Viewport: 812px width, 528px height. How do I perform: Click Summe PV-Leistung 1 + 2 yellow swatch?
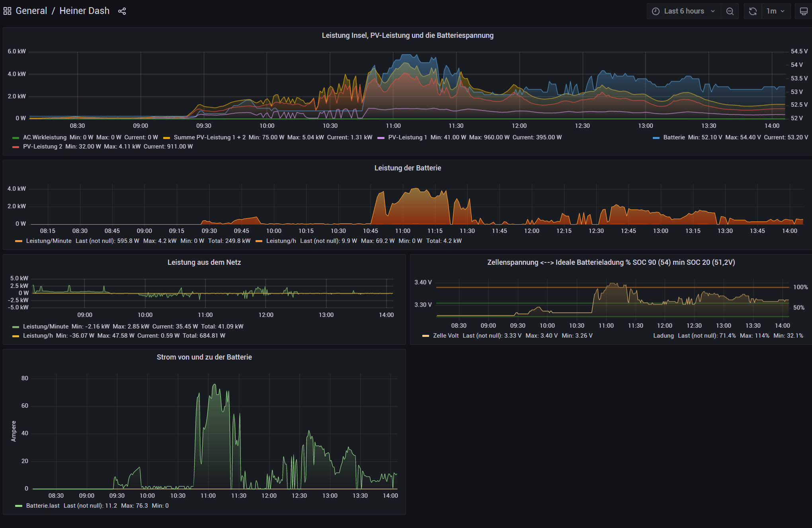tap(167, 138)
